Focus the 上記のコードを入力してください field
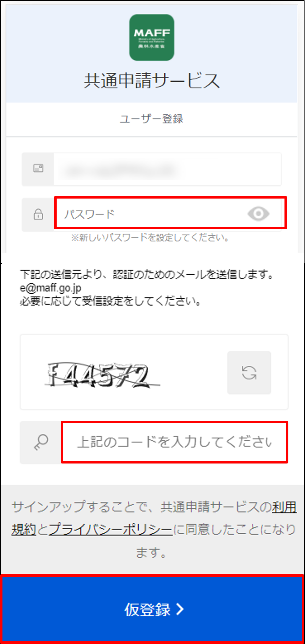This screenshot has height=644, width=305. click(x=174, y=442)
